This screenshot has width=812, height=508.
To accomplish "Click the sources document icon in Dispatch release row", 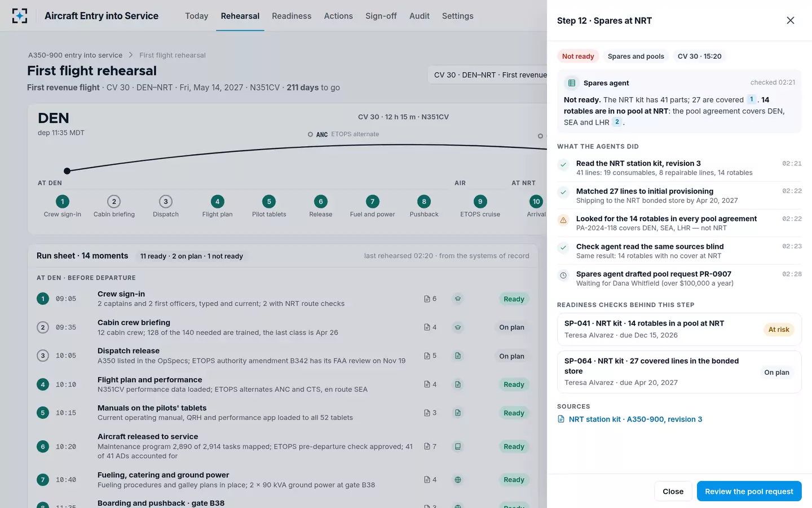I will (427, 356).
